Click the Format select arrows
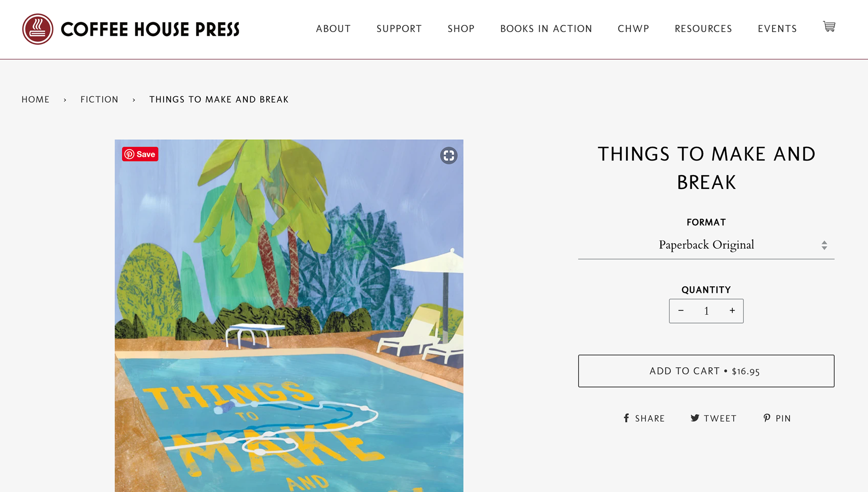The height and width of the screenshot is (492, 868). (x=824, y=245)
